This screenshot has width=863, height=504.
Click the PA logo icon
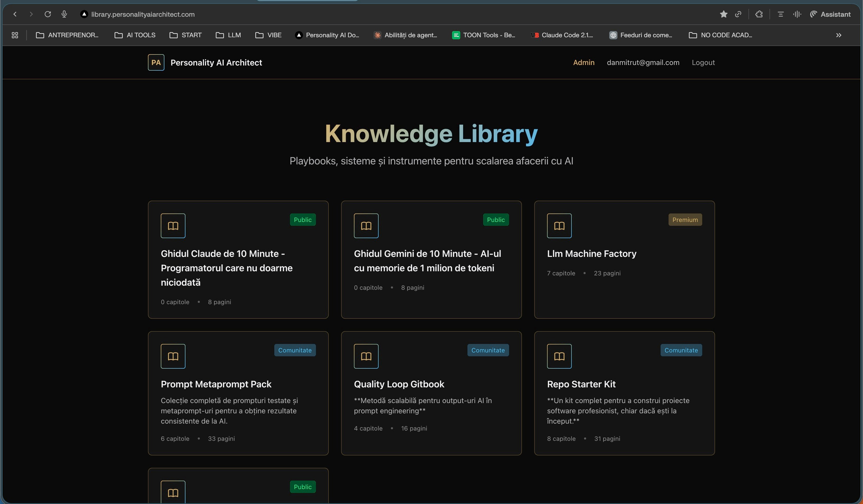click(156, 62)
